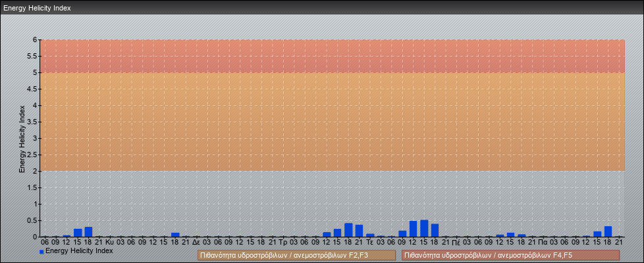644x263 pixels.
Task: Click the '1' value on the y-axis
Action: point(36,204)
